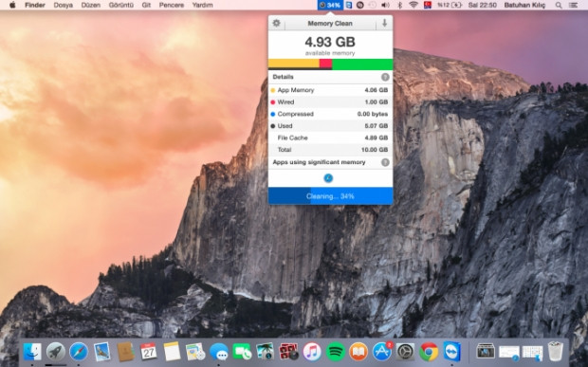Open Contacts from the Dock

pos(125,352)
